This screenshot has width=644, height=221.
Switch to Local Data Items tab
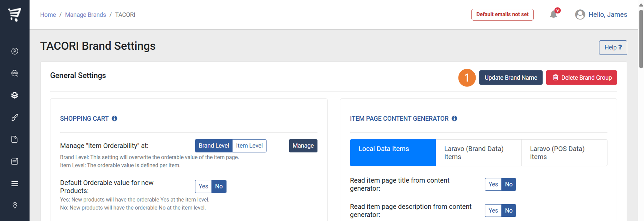[393, 153]
